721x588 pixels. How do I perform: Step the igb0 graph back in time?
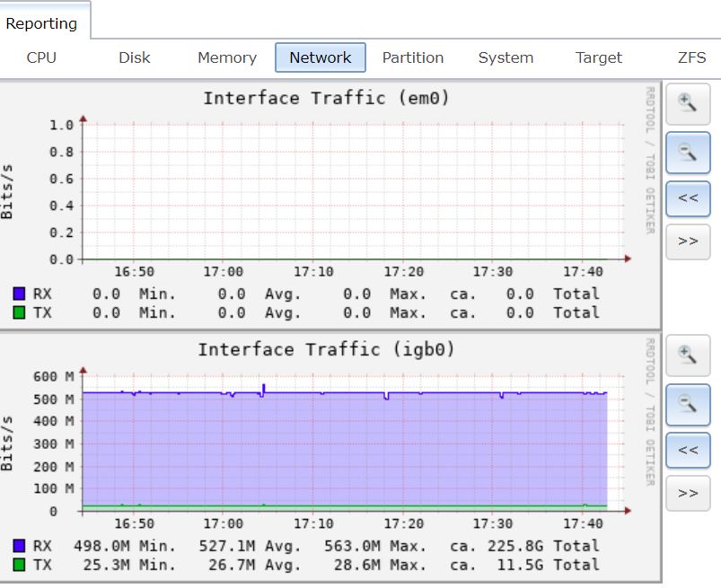688,451
